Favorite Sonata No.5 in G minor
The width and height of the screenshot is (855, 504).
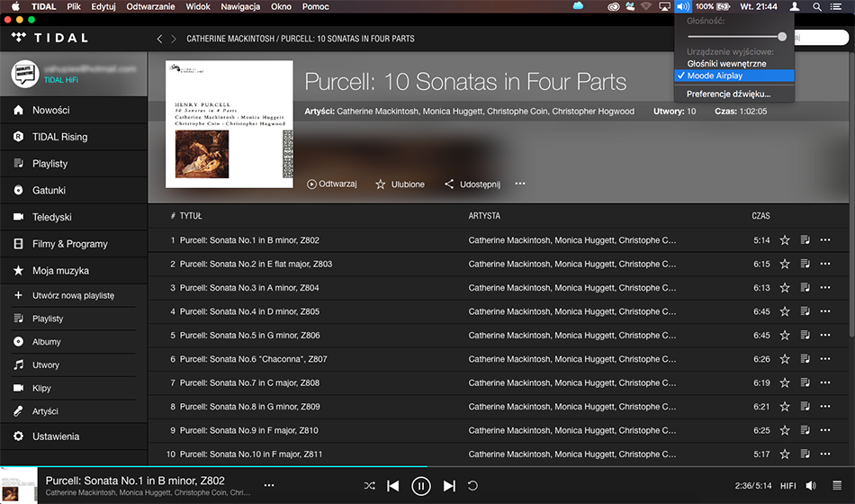coord(785,336)
